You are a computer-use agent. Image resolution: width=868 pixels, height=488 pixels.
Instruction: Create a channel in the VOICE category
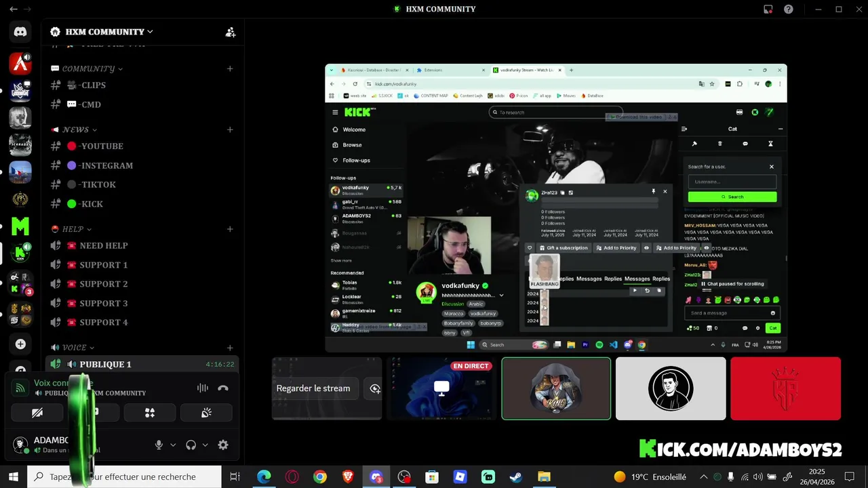230,348
